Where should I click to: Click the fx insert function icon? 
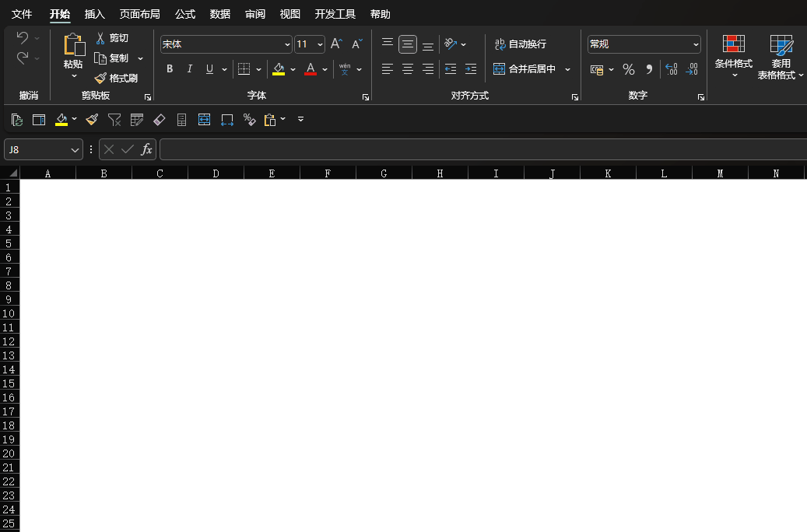coord(146,149)
